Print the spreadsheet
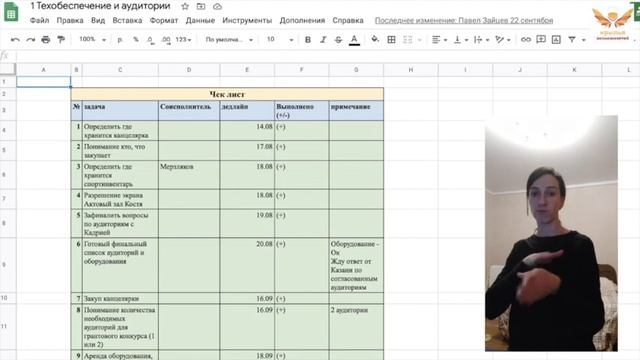This screenshot has width=640, height=360. click(x=46, y=40)
